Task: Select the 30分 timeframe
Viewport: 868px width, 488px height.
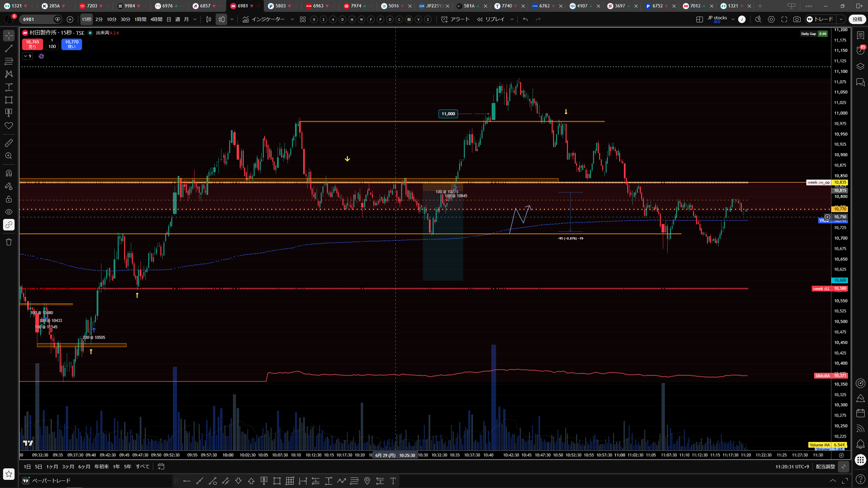Action: (x=125, y=19)
